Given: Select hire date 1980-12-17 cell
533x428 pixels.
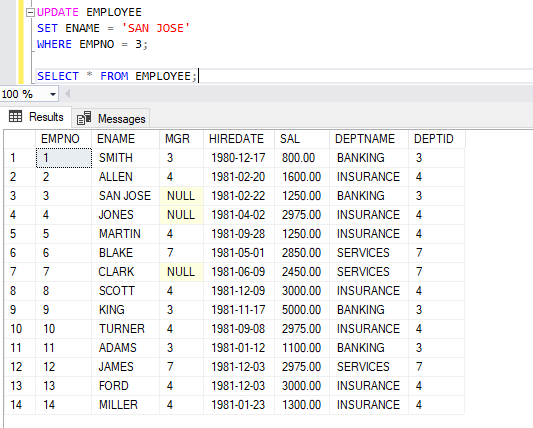Looking at the screenshot, I should coord(239,158).
